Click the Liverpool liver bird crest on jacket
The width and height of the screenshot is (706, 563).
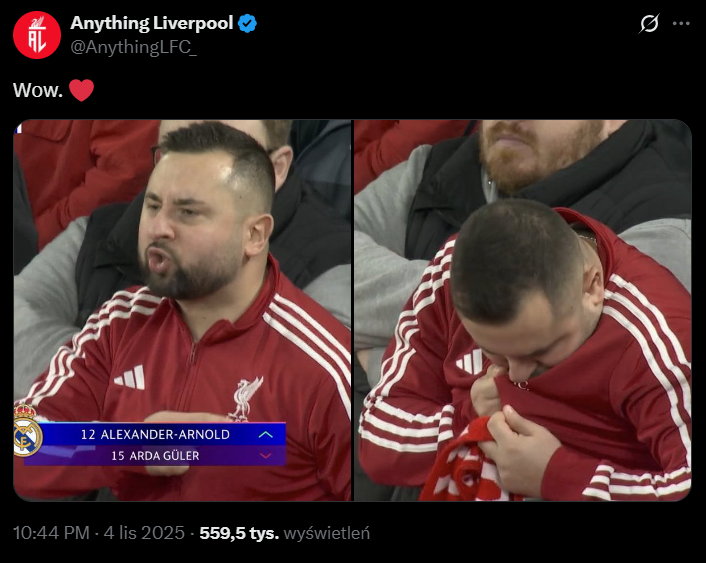pos(245,399)
